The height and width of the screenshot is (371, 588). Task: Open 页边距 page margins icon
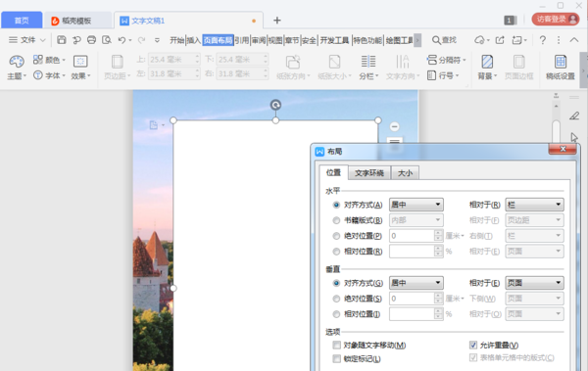pyautogui.click(x=118, y=62)
